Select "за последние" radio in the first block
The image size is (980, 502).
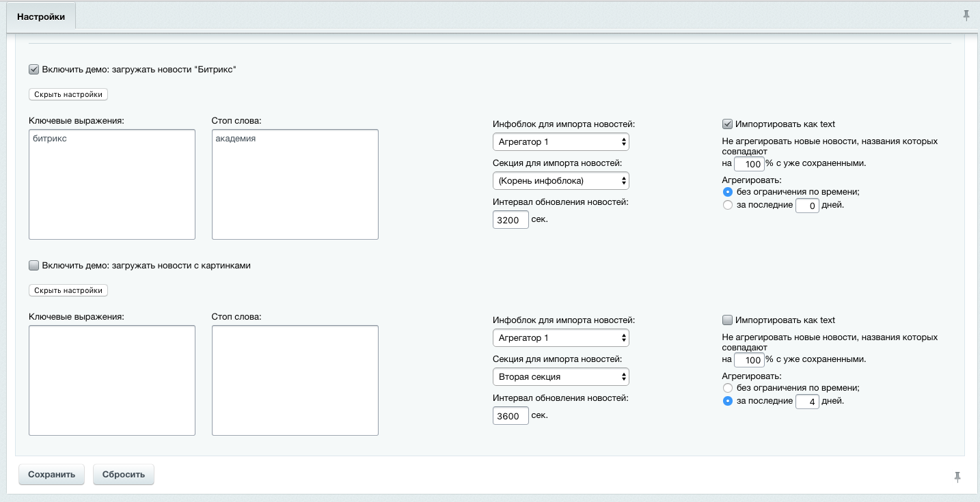click(x=728, y=205)
